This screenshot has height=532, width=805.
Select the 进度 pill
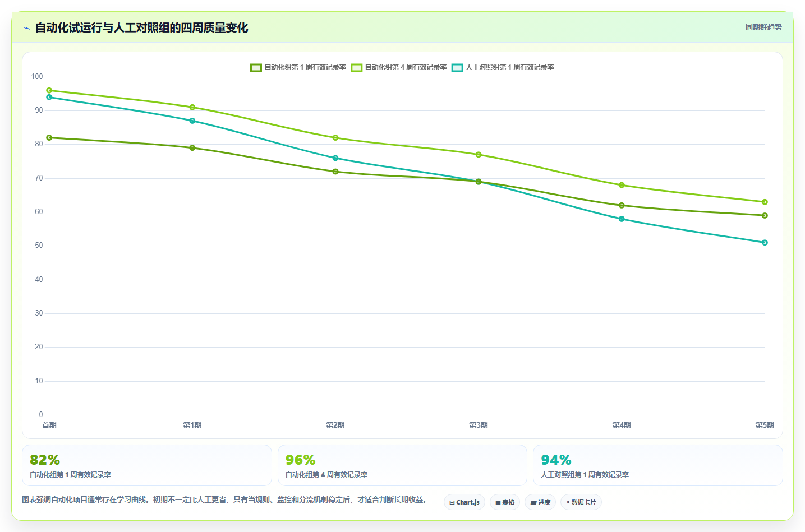click(x=540, y=502)
